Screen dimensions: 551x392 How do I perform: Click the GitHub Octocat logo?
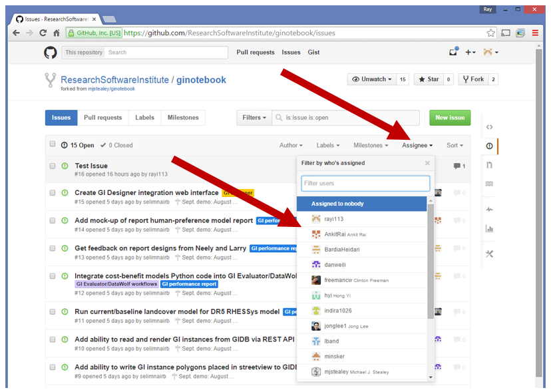tap(51, 53)
